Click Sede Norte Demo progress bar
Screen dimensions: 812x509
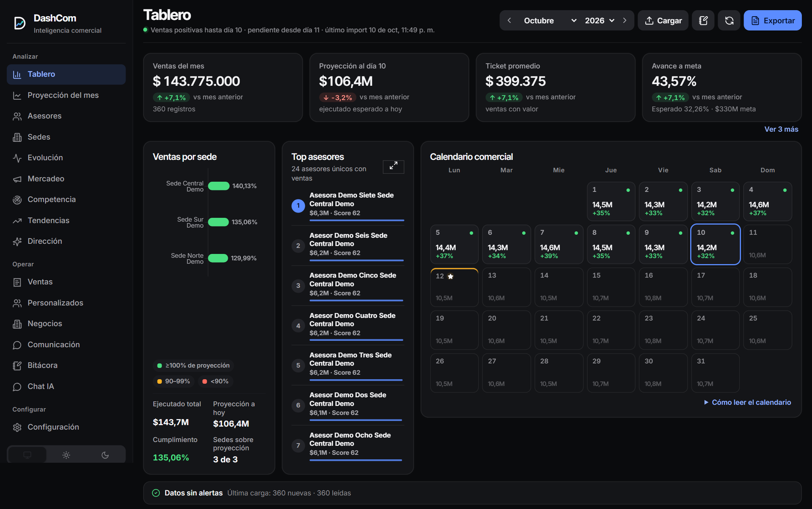pos(218,258)
